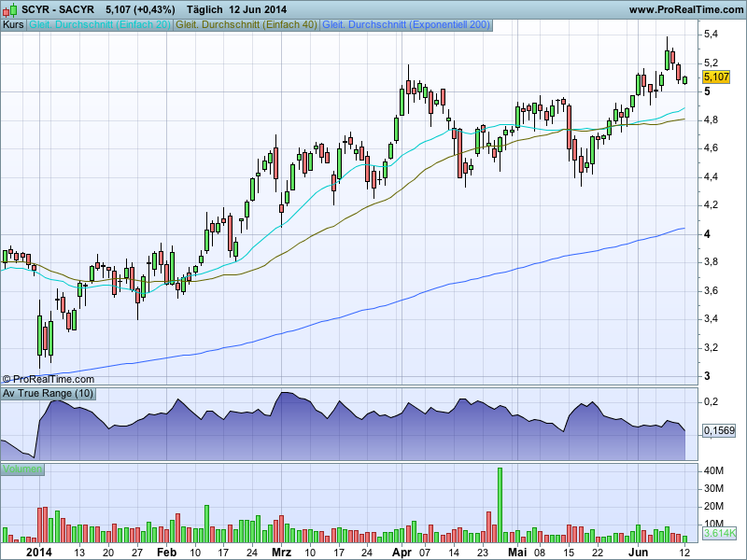Click the tallest green volume bar near Mai

pyautogui.click(x=500, y=505)
